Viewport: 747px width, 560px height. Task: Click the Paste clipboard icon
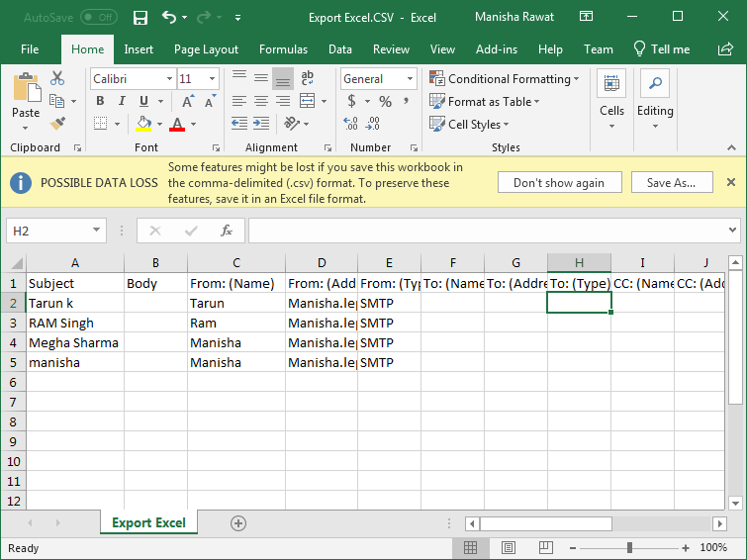pos(26,87)
